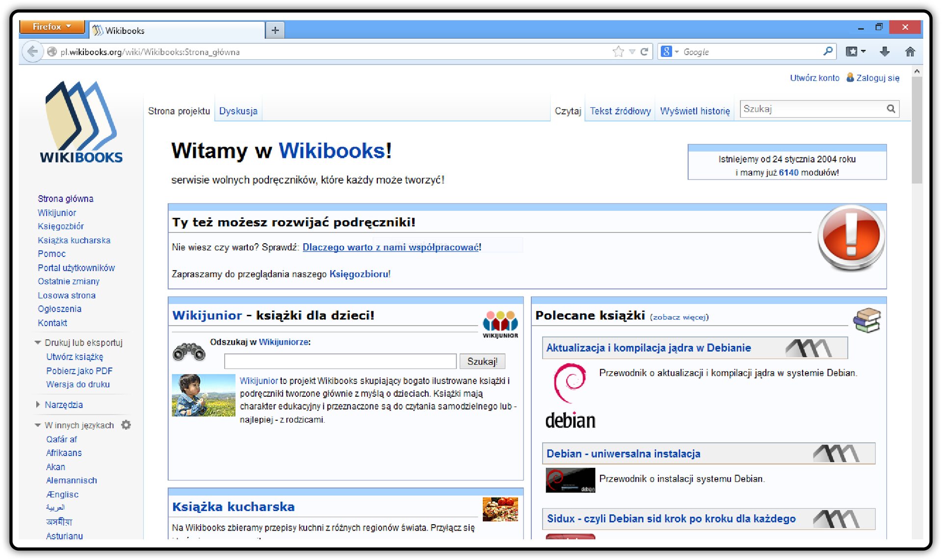Open Wersja do druku link
Viewport: 942px width, 560px height.
pos(78,384)
